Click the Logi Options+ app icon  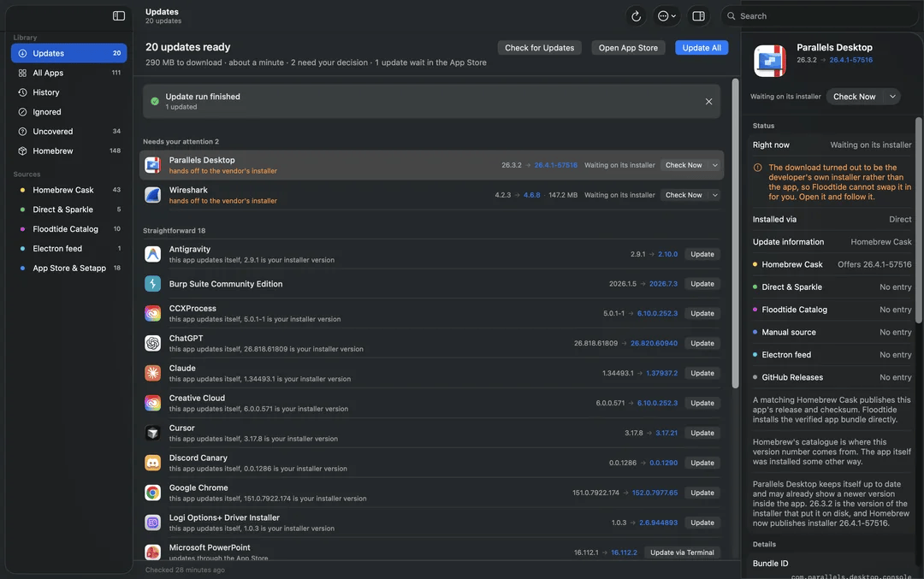pos(152,523)
